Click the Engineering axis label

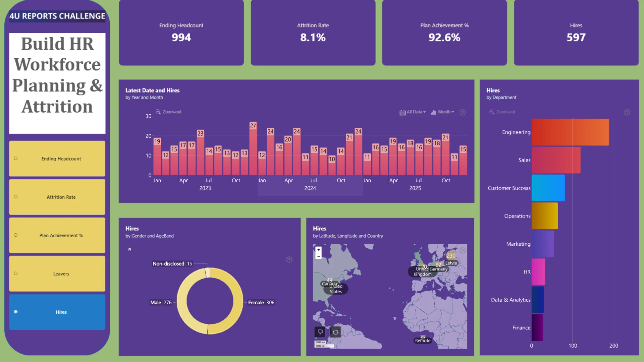coord(516,132)
